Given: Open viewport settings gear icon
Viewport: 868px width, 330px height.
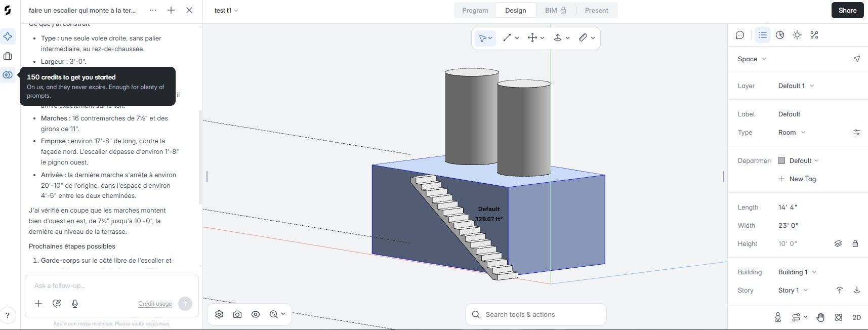Looking at the screenshot, I should (x=219, y=314).
